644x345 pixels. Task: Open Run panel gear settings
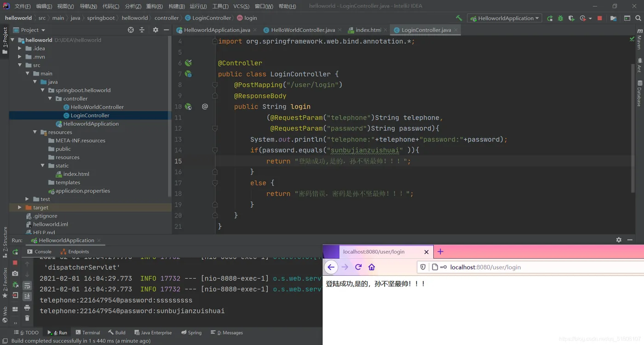point(619,240)
